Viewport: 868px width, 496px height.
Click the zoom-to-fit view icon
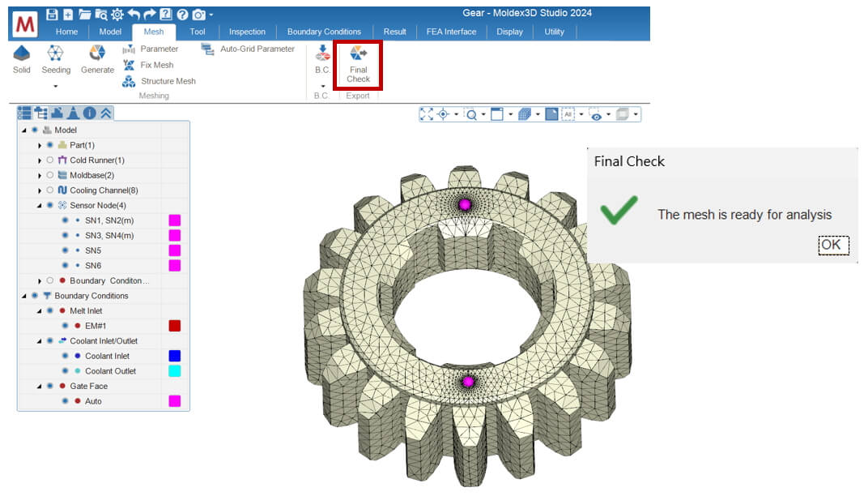pos(426,114)
